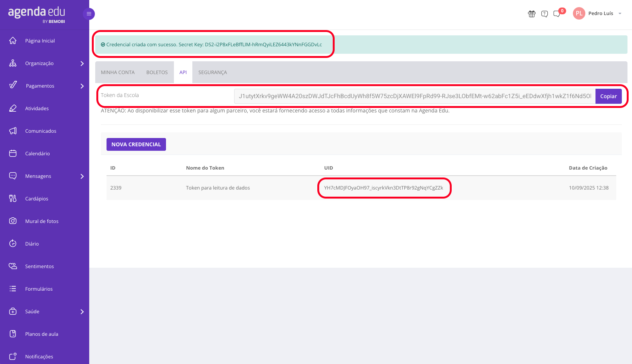Expand the Organização submenu chevron
This screenshot has width=632, height=364.
[82, 64]
